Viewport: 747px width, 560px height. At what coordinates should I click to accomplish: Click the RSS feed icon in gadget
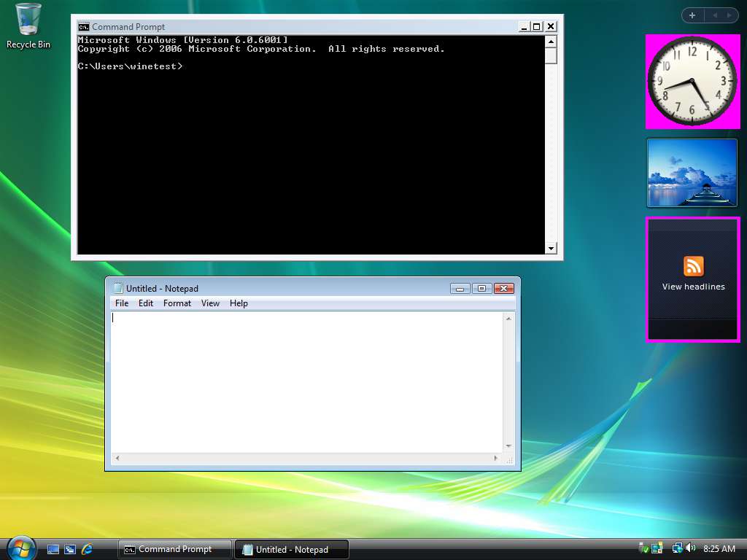click(x=693, y=266)
